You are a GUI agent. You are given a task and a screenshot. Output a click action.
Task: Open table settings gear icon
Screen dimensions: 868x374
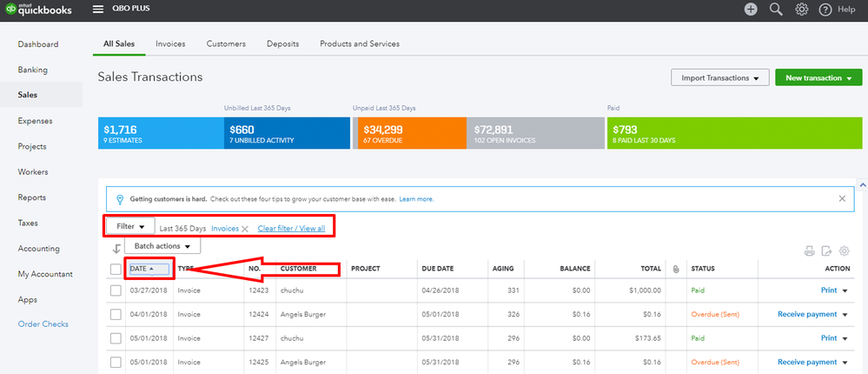click(844, 250)
